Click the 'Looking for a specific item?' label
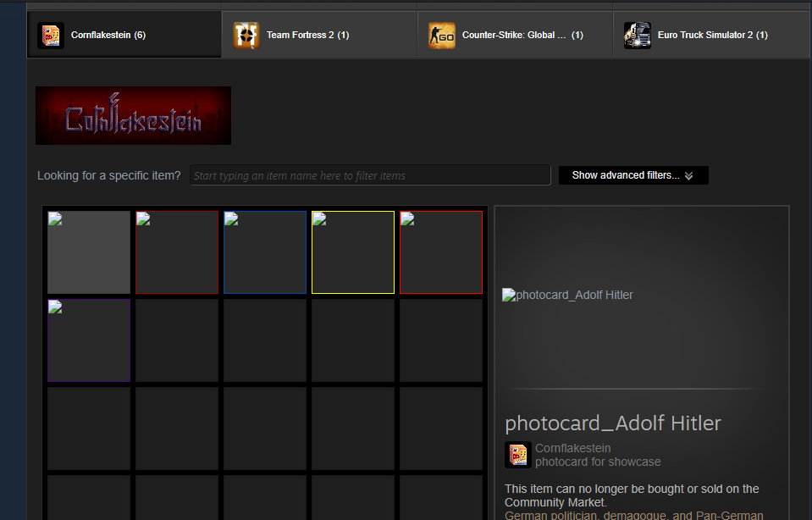The height and width of the screenshot is (520, 812). (108, 175)
